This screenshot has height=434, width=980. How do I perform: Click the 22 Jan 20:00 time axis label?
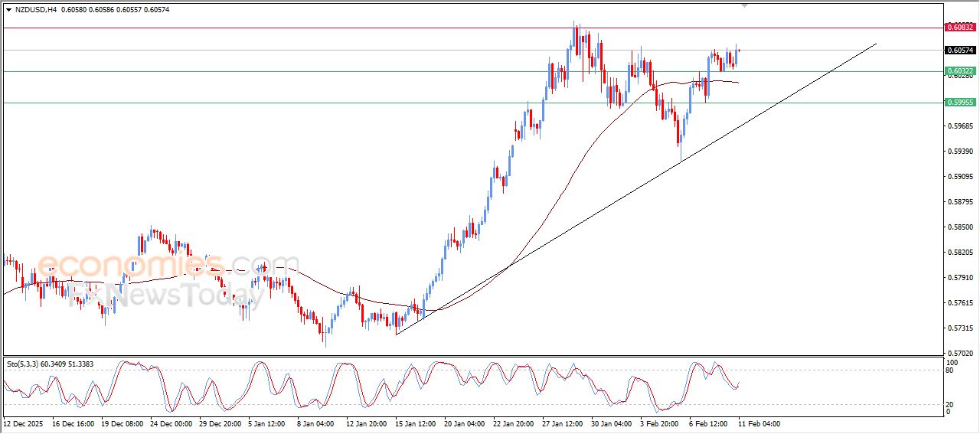[x=514, y=423]
